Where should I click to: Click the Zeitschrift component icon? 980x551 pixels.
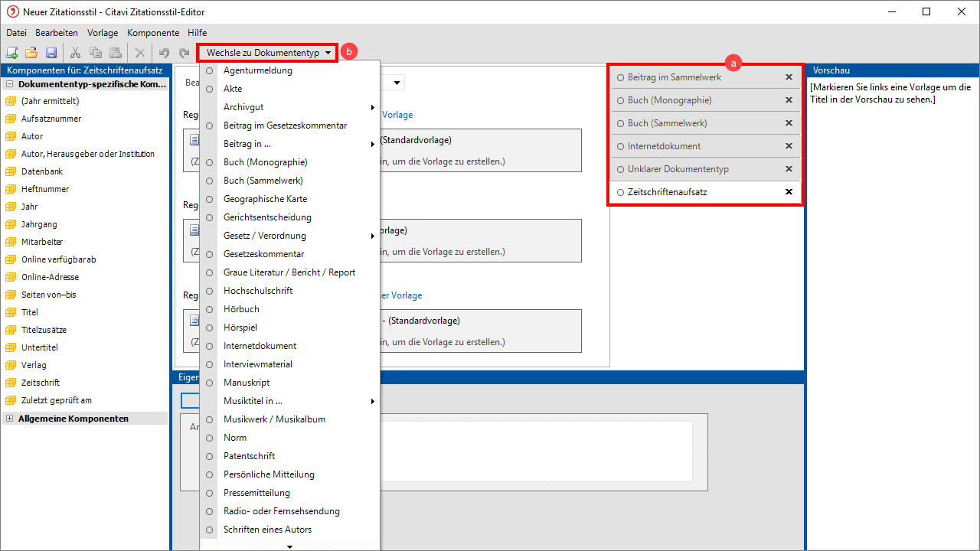pyautogui.click(x=11, y=383)
